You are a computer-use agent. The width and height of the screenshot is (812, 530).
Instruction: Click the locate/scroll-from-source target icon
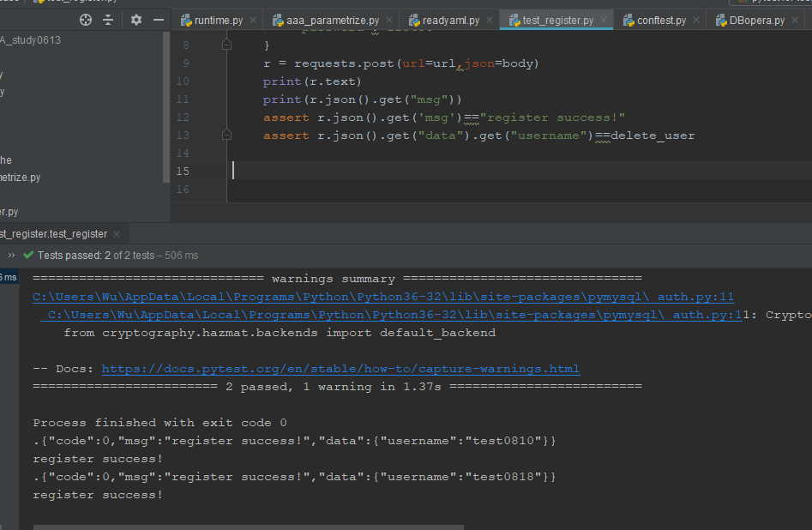(x=86, y=20)
